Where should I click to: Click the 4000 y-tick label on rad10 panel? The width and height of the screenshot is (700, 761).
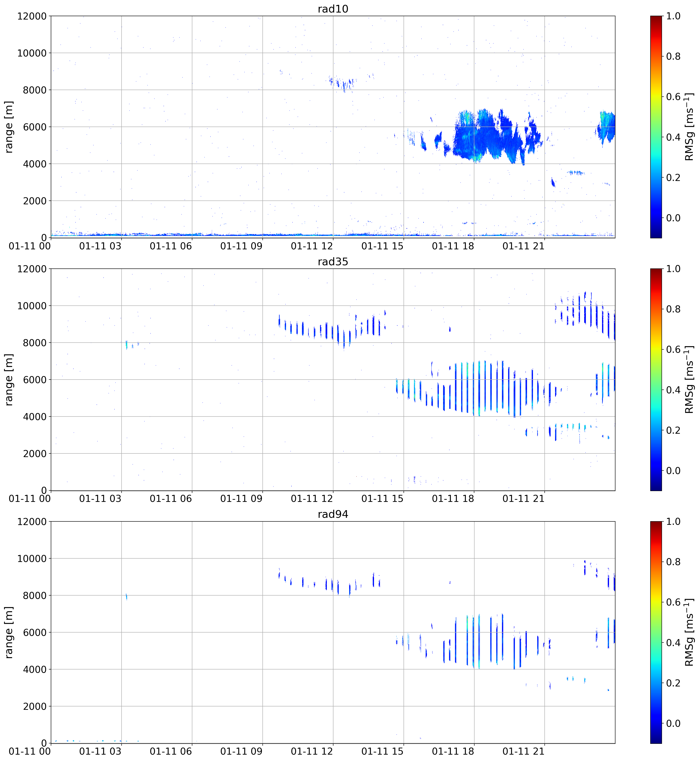34,164
